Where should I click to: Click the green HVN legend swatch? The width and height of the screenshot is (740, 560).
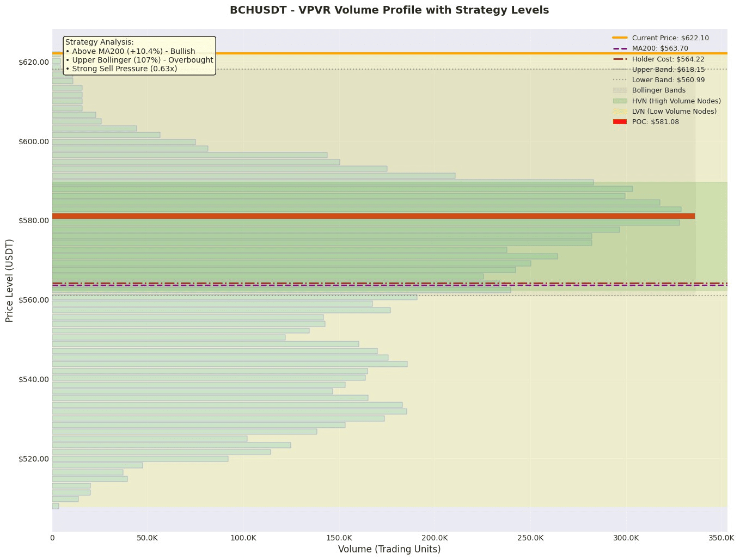click(620, 101)
